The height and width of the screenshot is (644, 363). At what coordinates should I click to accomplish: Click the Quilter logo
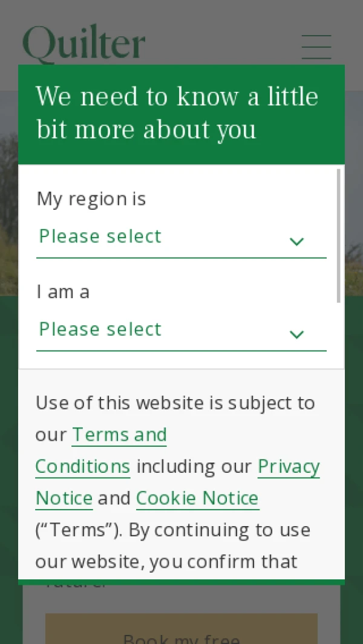point(84,44)
